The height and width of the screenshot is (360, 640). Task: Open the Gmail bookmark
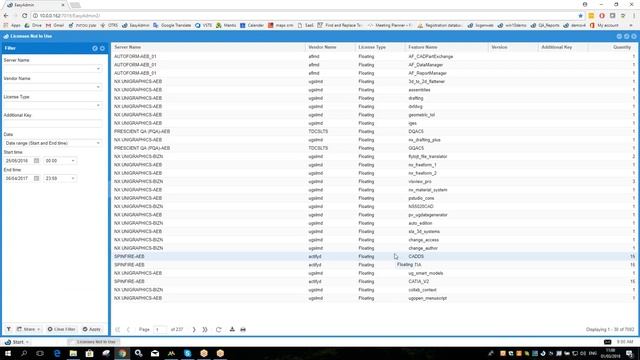(55, 25)
